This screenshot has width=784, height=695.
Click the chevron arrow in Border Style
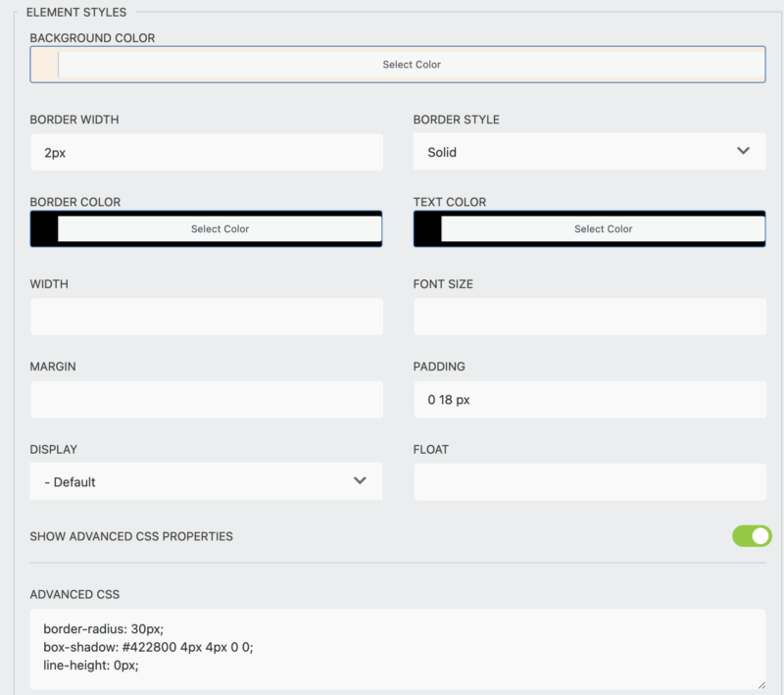coord(743,151)
